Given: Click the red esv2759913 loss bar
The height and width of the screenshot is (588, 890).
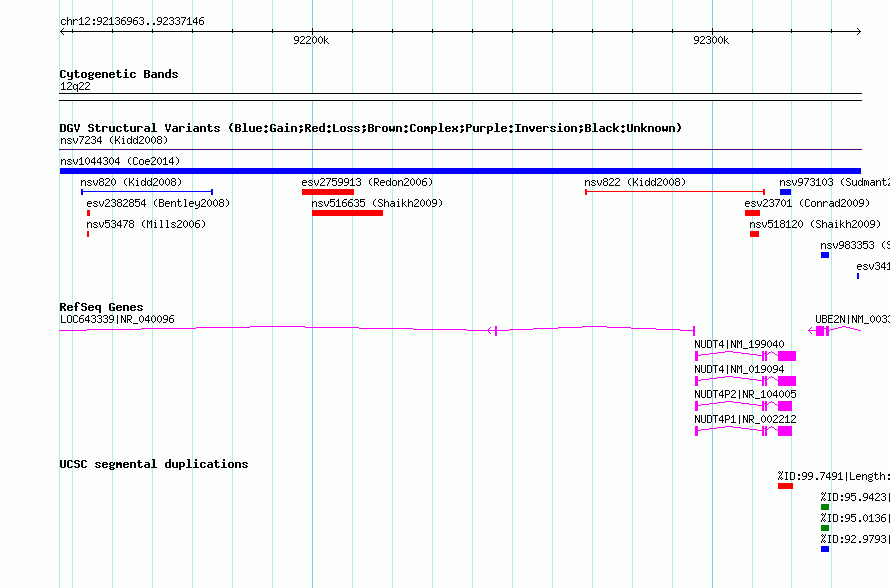Looking at the screenshot, I should click(x=328, y=192).
